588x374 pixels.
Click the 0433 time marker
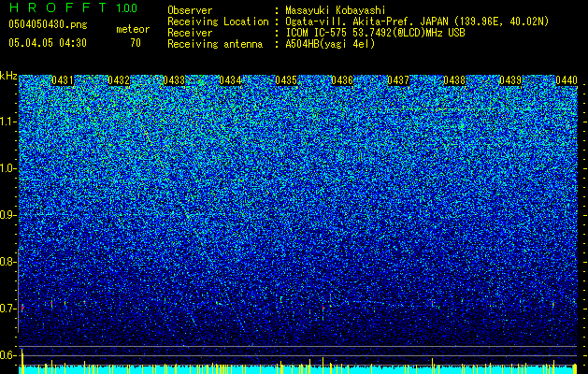(175, 80)
